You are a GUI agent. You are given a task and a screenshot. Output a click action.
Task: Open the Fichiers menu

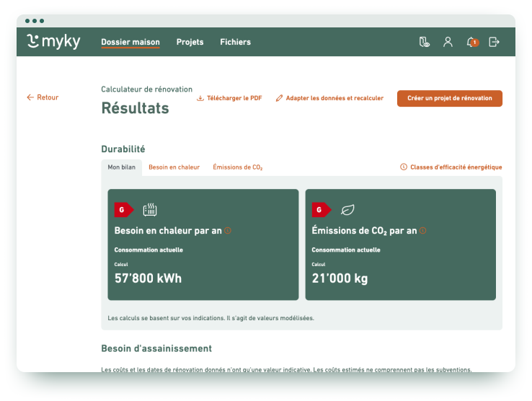coord(236,42)
